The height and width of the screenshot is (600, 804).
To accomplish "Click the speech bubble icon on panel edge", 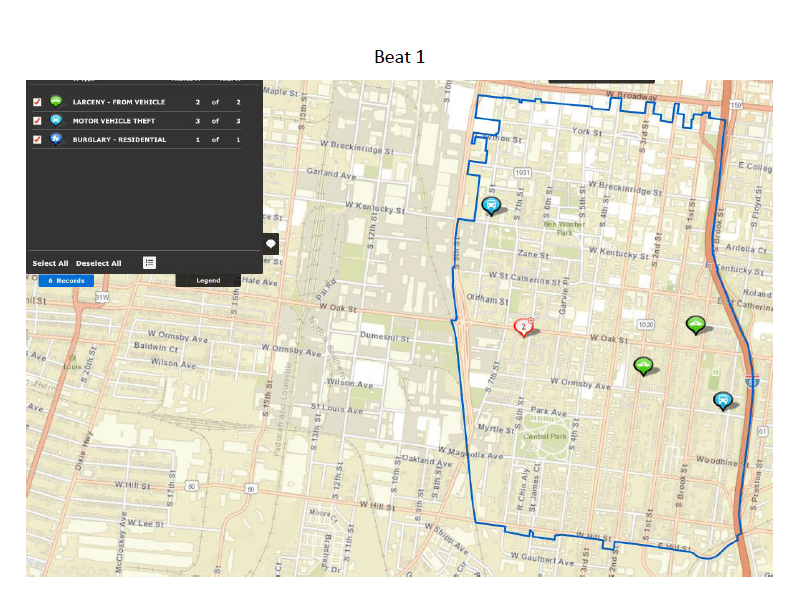I will click(x=271, y=244).
